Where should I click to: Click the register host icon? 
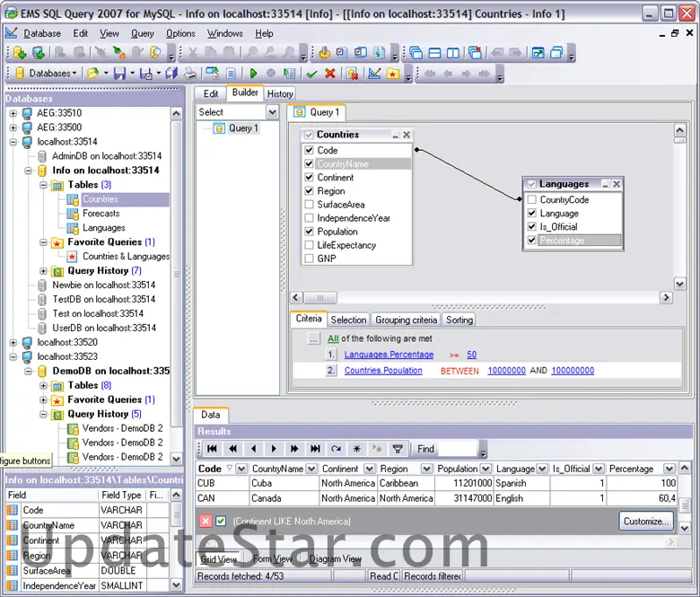(39, 53)
